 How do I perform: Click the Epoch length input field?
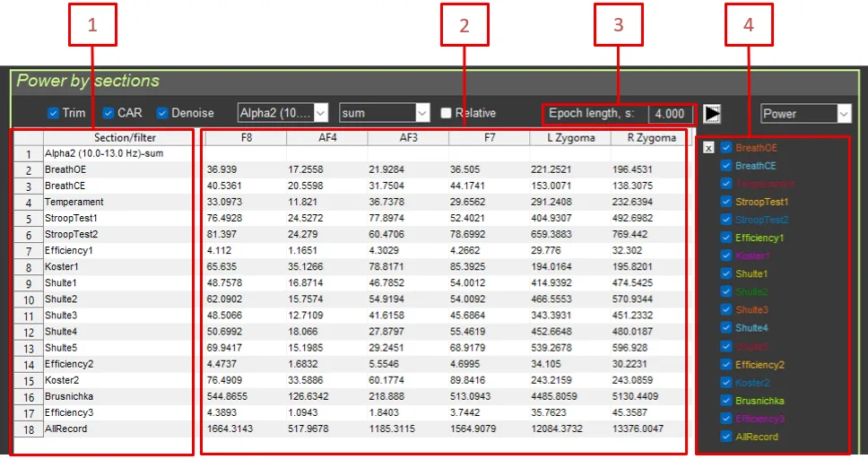[669, 114]
